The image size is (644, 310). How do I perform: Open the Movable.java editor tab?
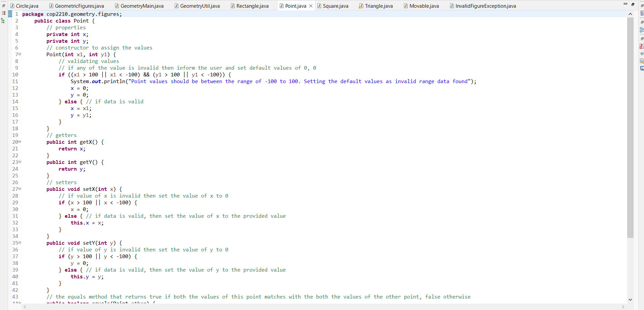[x=421, y=6]
